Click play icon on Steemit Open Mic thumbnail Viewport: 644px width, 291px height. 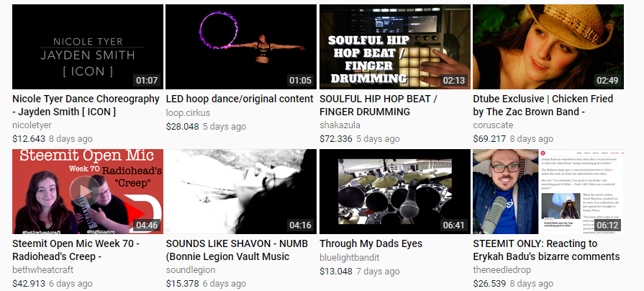pyautogui.click(x=84, y=191)
